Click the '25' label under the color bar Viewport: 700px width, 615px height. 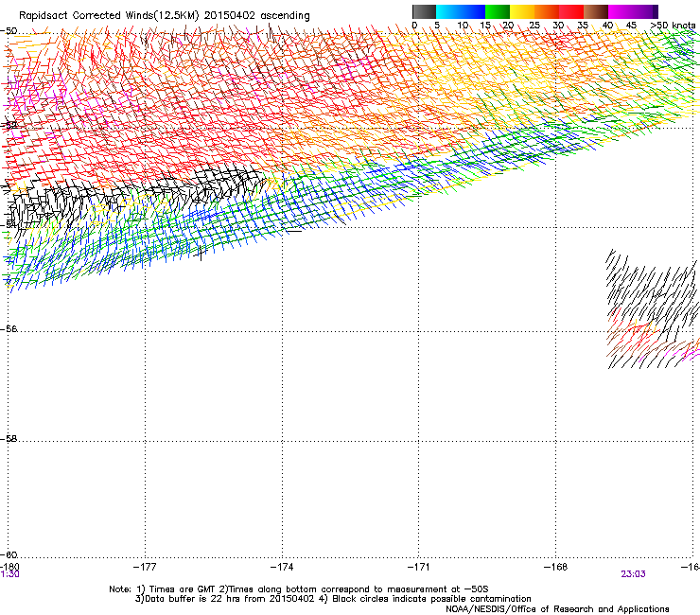point(534,25)
